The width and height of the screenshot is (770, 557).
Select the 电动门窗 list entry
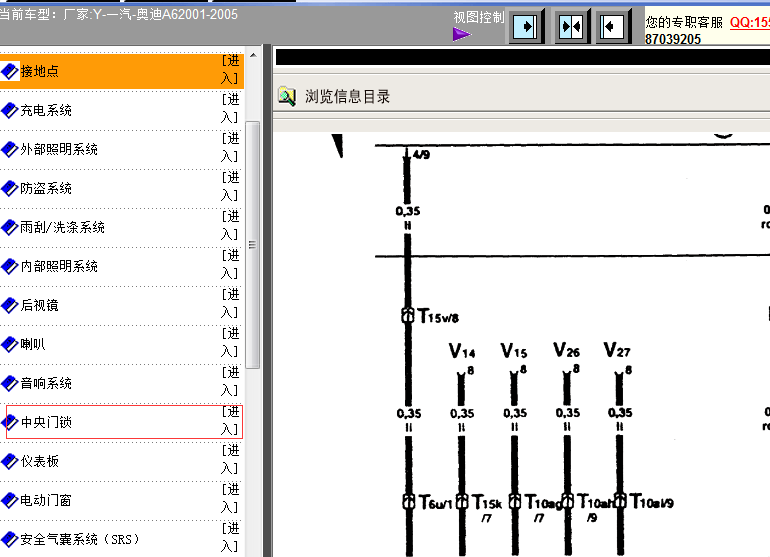click(122, 500)
